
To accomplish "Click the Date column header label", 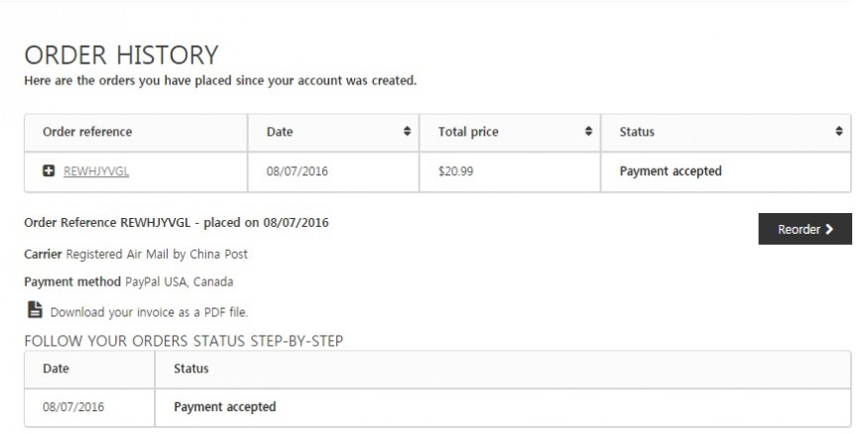I will (x=280, y=132).
